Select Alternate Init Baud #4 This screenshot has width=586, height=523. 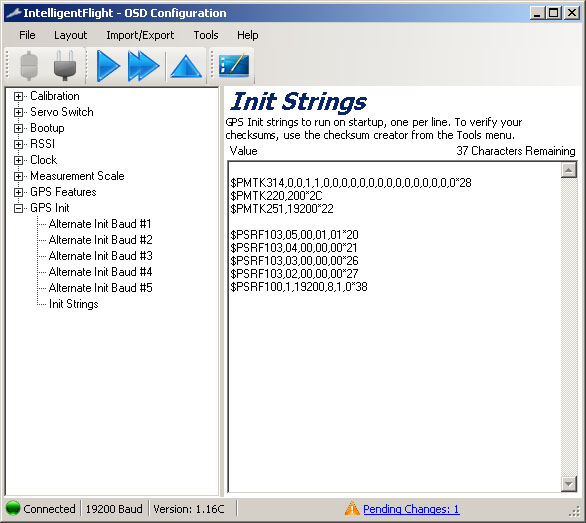point(101,272)
